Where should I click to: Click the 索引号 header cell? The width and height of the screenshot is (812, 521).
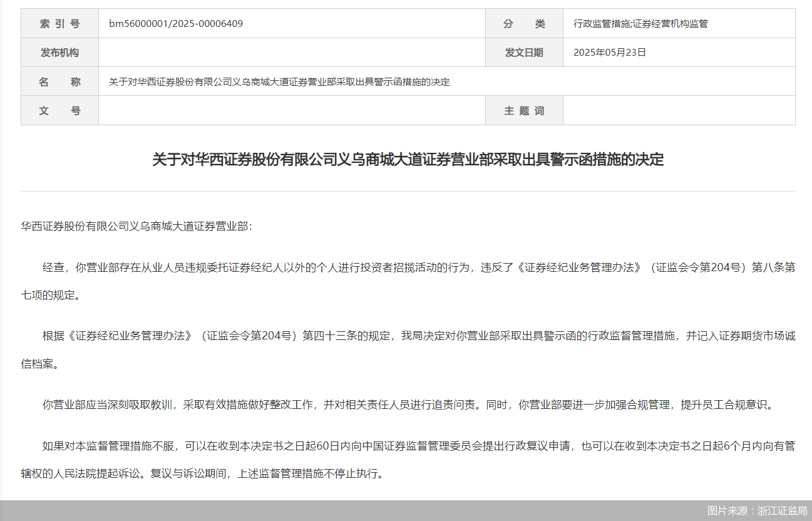point(60,24)
